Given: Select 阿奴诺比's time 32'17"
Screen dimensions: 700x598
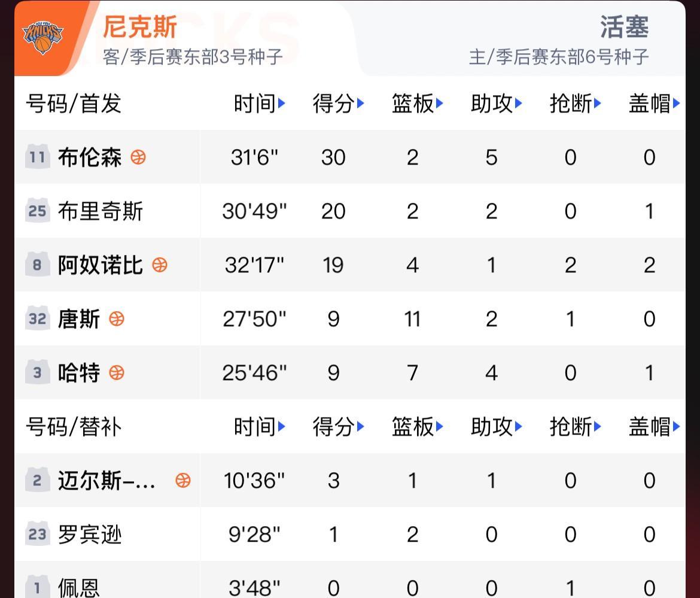Looking at the screenshot, I should [254, 265].
